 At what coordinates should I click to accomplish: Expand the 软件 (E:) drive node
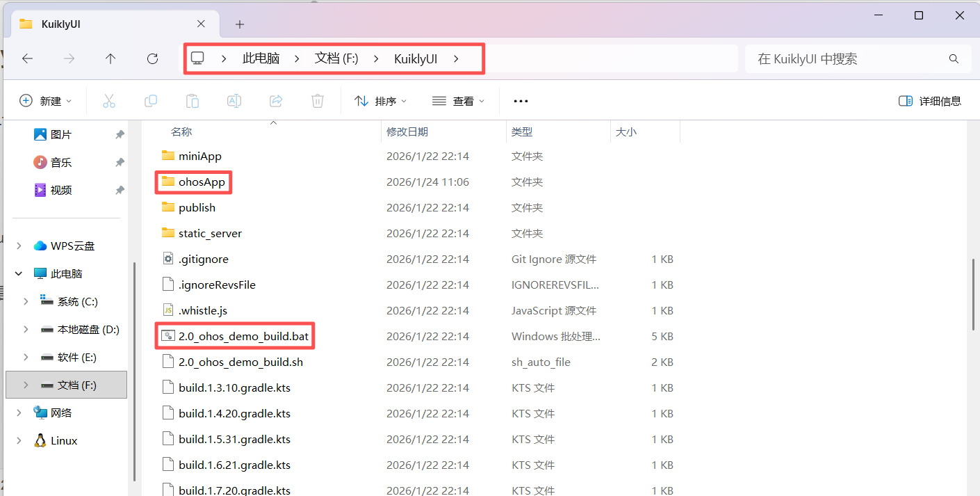26,357
